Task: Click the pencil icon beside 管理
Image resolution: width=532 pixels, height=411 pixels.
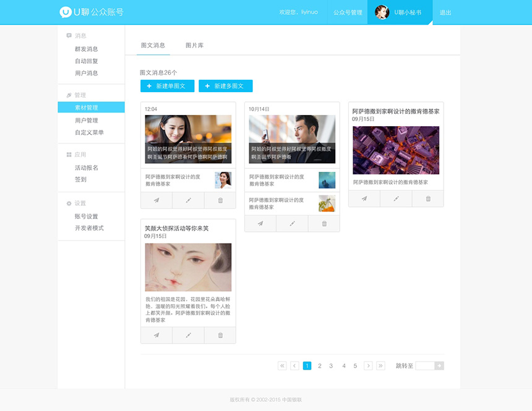Action: pos(70,95)
